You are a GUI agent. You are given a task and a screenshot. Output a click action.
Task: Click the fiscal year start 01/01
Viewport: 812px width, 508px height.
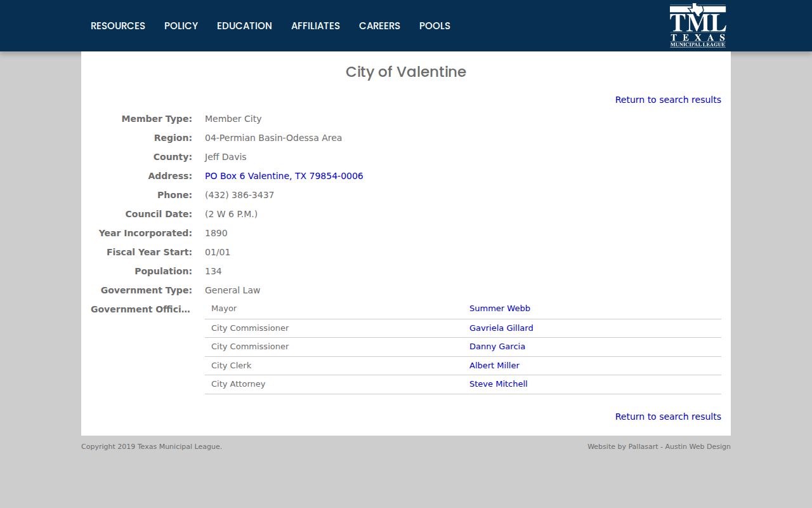coord(218,252)
